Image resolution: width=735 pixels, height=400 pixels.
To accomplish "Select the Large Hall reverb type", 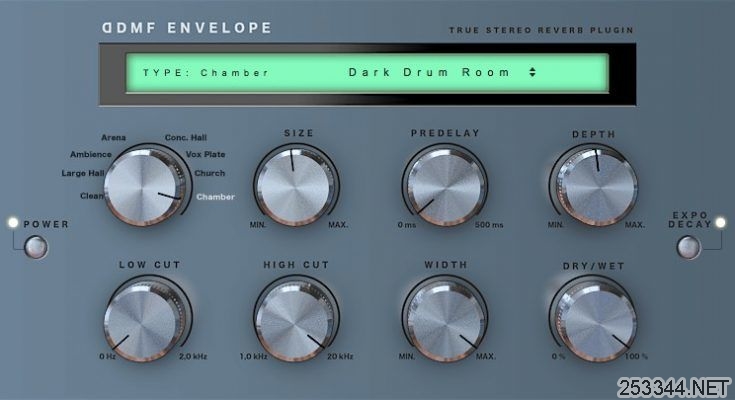I will pos(83,173).
